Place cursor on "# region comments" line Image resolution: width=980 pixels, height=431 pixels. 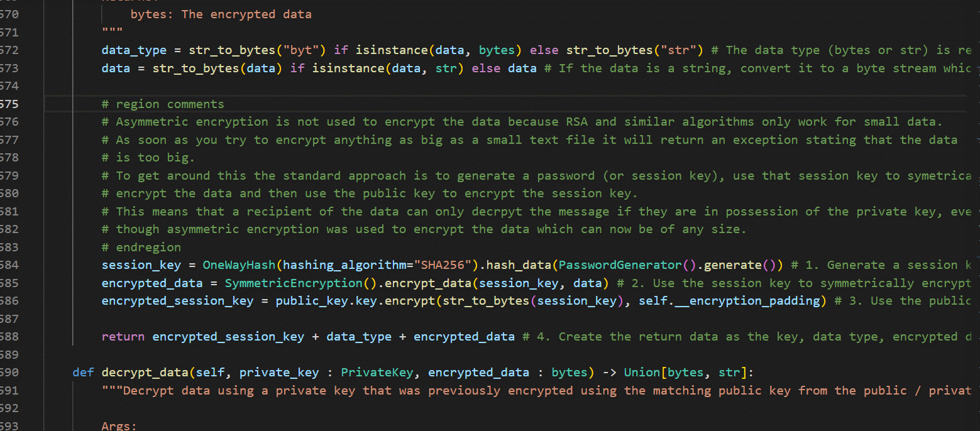(x=170, y=104)
